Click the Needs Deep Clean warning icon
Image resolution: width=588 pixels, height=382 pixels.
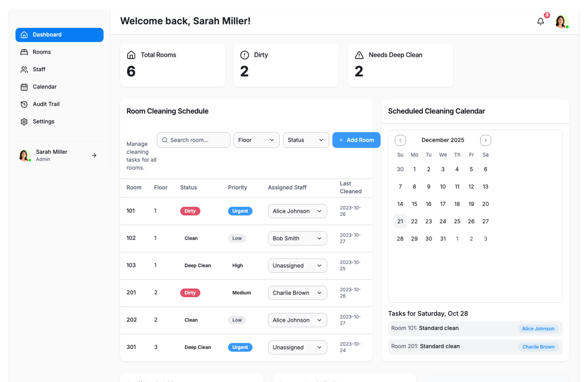pyautogui.click(x=359, y=55)
